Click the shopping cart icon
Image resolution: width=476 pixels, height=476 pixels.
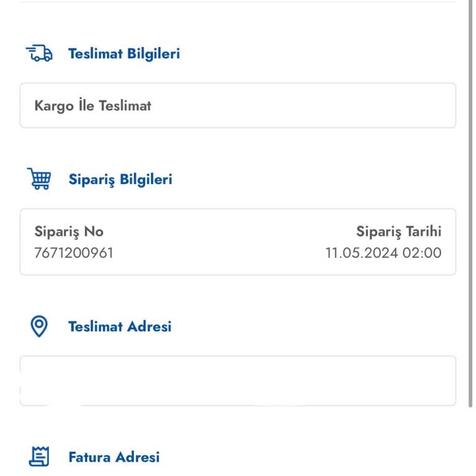click(39, 179)
